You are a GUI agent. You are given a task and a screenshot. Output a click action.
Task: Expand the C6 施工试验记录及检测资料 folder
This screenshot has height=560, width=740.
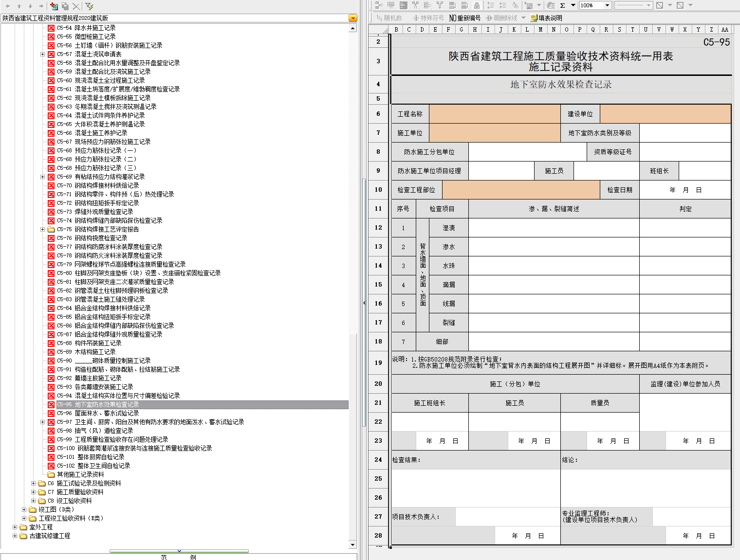click(x=33, y=483)
